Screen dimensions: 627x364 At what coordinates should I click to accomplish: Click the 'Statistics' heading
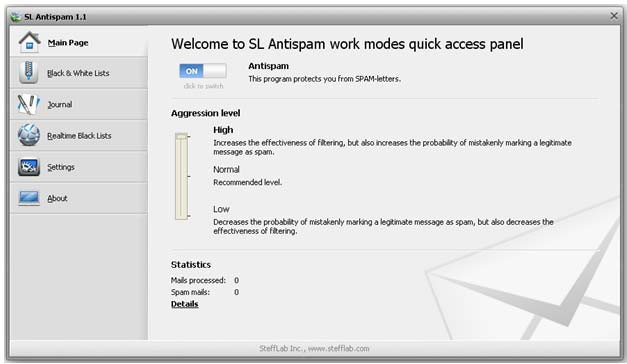191,264
